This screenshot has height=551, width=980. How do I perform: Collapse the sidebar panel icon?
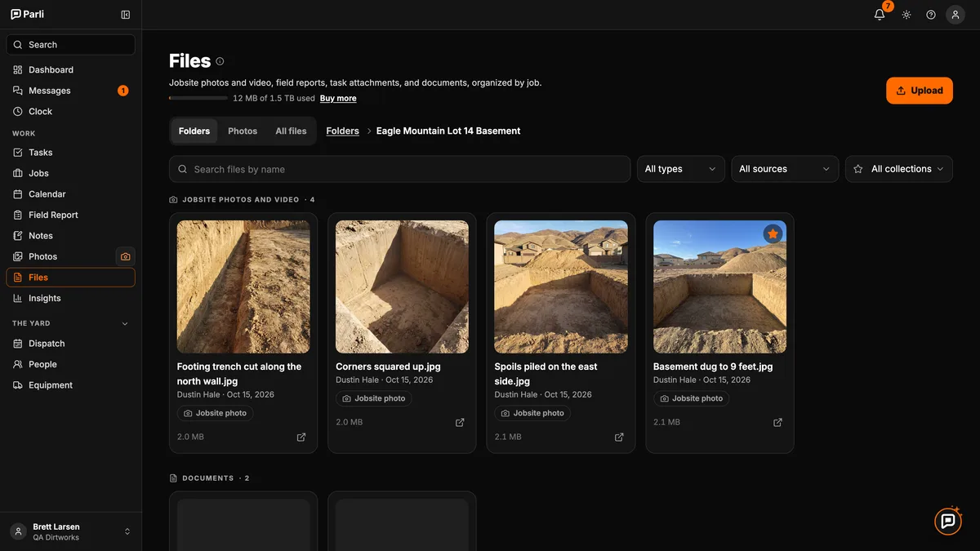[125, 15]
